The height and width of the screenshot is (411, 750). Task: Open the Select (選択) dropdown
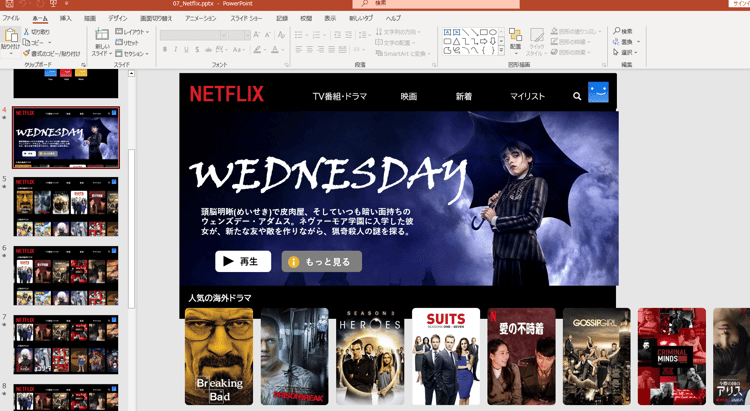pos(626,52)
